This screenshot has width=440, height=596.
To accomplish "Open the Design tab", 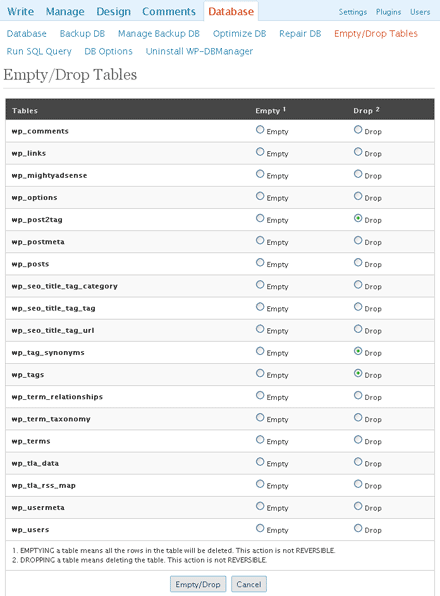I will [x=113, y=11].
